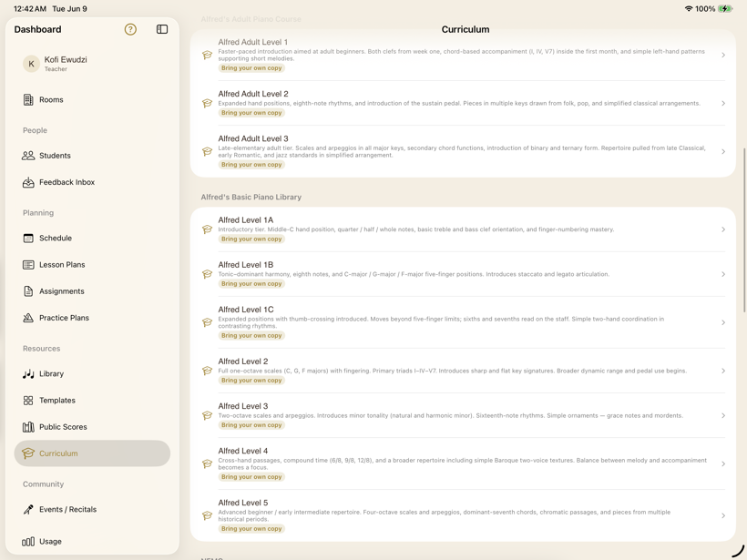
Task: Click 'Bring your own copy' tag under Alfred Adult Level 2
Action: pyautogui.click(x=251, y=113)
